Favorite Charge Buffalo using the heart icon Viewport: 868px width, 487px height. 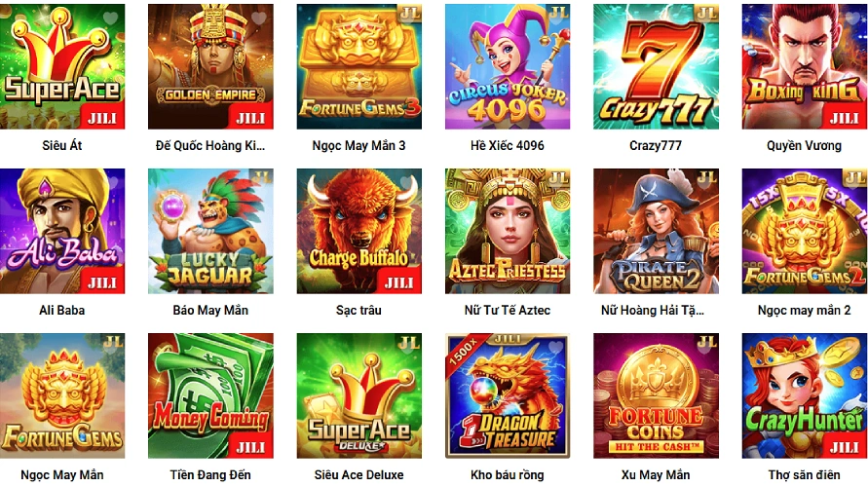(407, 183)
